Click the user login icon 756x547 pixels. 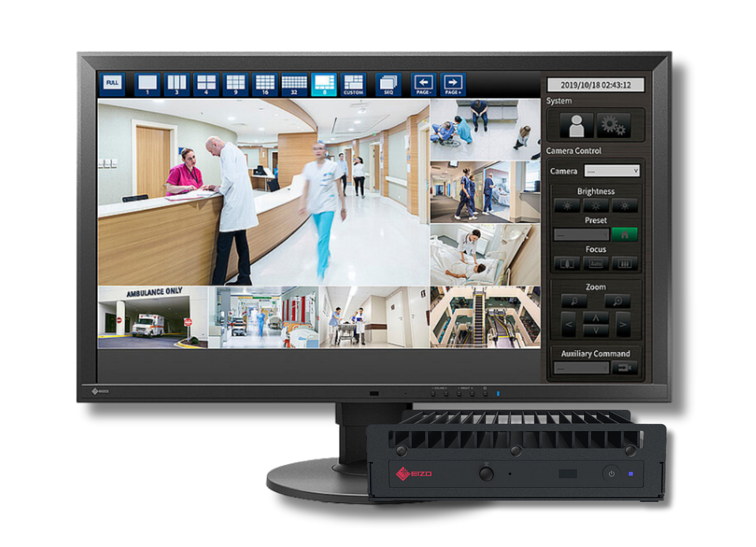coord(576,126)
